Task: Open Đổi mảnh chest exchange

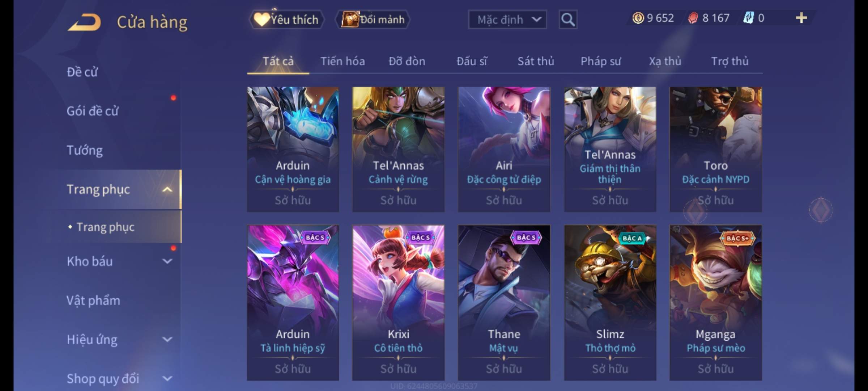Action: (x=373, y=20)
